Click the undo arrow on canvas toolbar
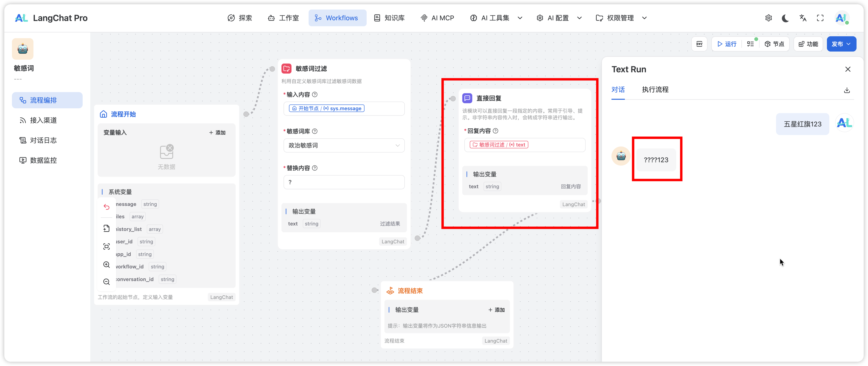Screen dimensions: 868x366 (107, 207)
